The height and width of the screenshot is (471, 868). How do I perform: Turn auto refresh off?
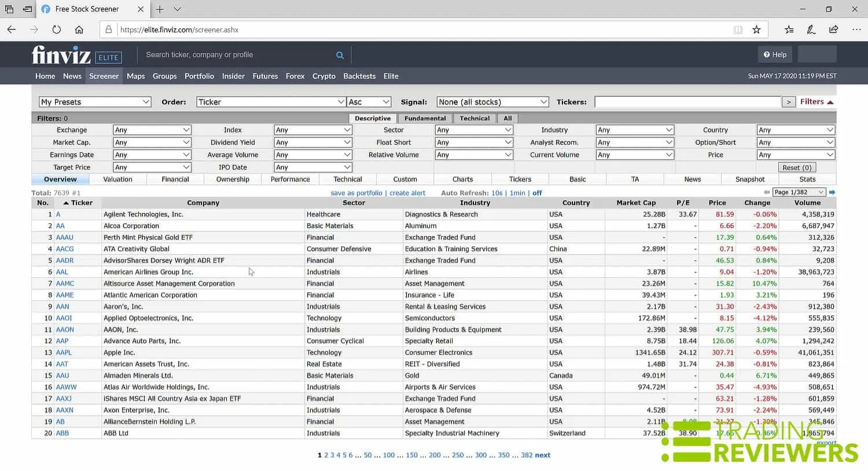coord(537,193)
